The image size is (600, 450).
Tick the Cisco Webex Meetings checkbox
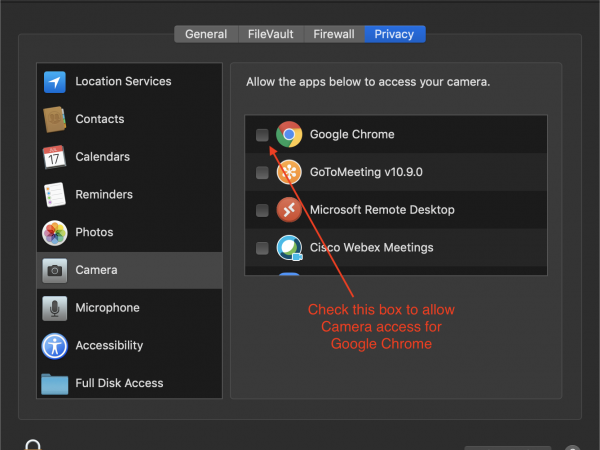click(262, 247)
